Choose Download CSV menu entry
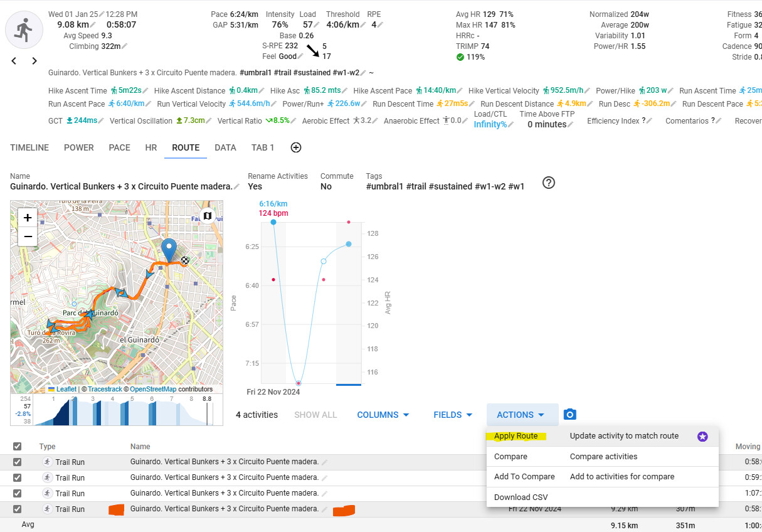Viewport: 762px width, 532px height. 602,497
